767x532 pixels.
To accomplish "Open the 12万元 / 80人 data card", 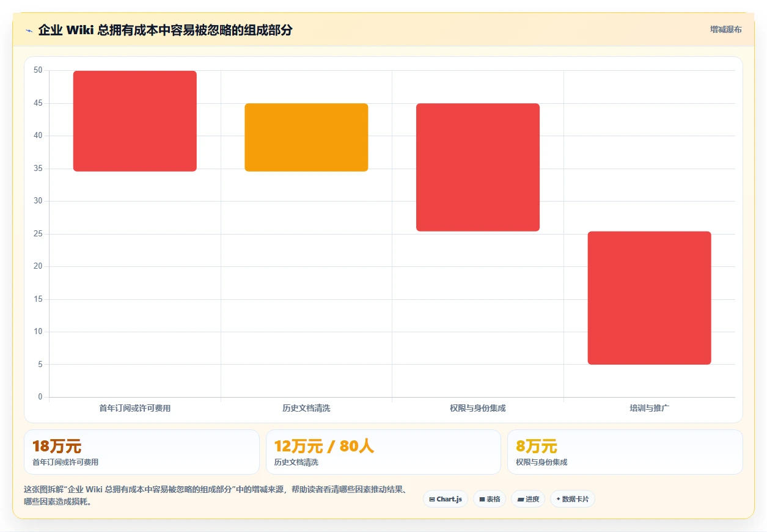I will pos(383,452).
